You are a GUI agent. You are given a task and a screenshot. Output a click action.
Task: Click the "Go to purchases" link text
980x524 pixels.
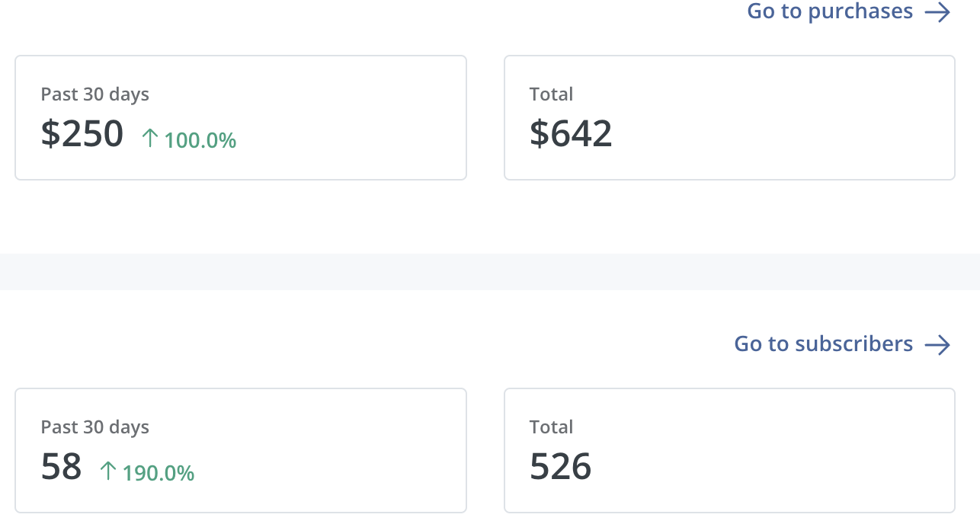[829, 11]
